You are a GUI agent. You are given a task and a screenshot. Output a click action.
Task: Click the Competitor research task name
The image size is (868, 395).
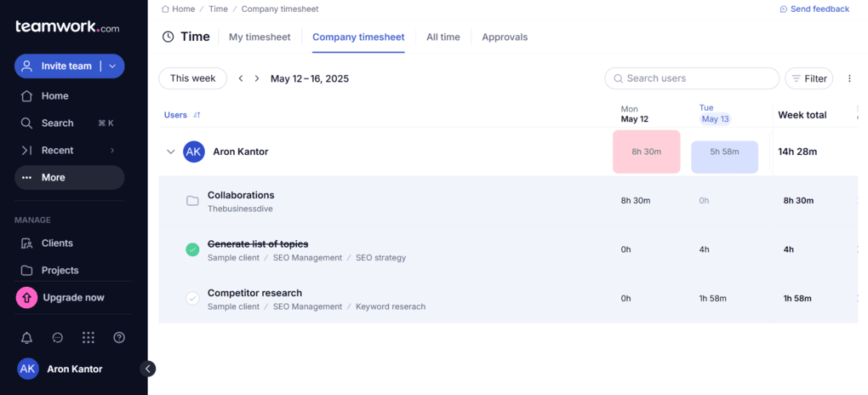(x=254, y=293)
